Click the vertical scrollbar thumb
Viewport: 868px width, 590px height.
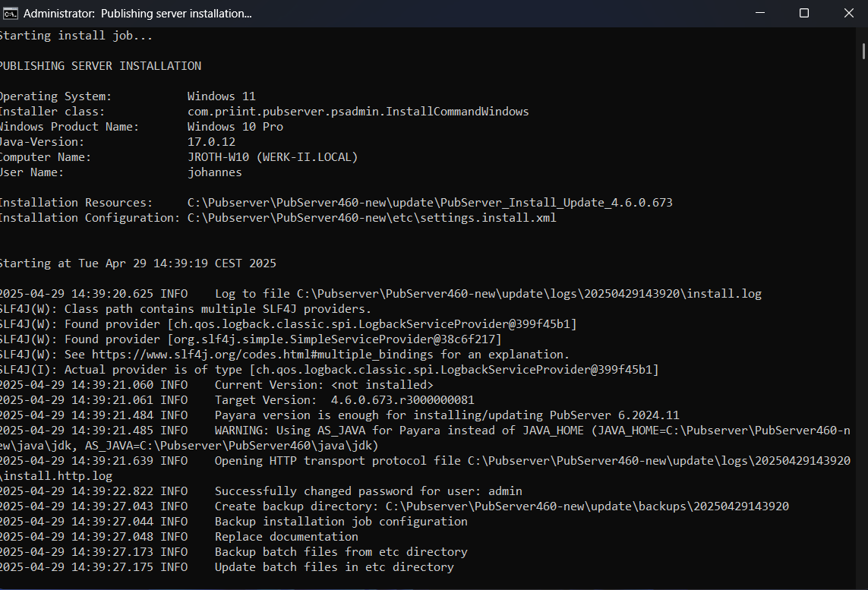coord(863,49)
